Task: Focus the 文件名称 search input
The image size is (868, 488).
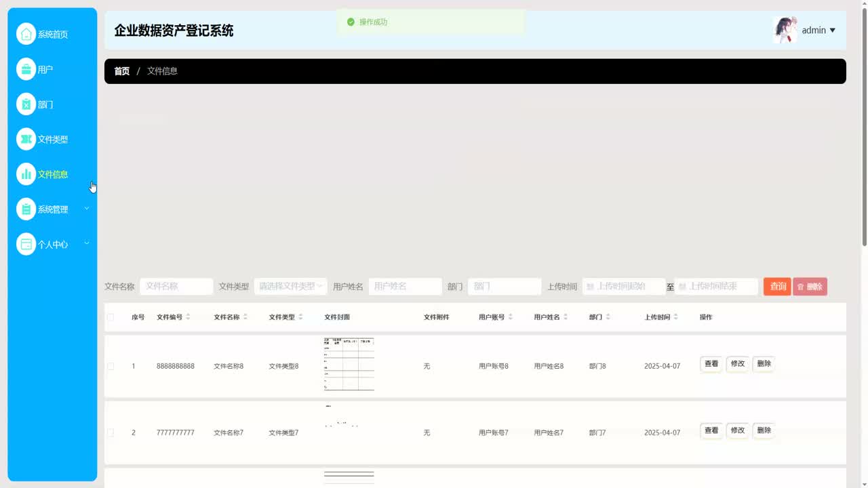Action: click(176, 287)
